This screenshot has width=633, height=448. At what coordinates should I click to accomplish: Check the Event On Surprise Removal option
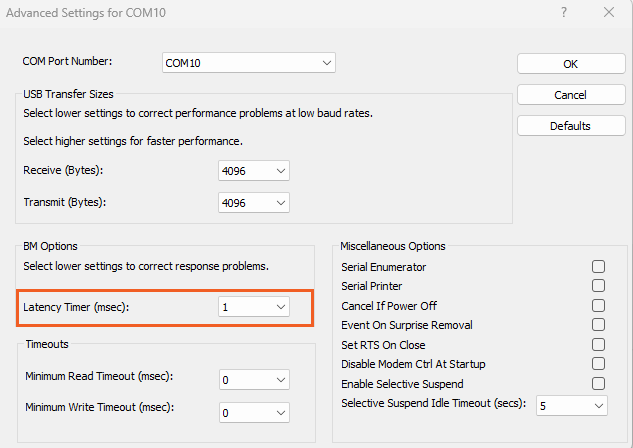pyautogui.click(x=598, y=324)
